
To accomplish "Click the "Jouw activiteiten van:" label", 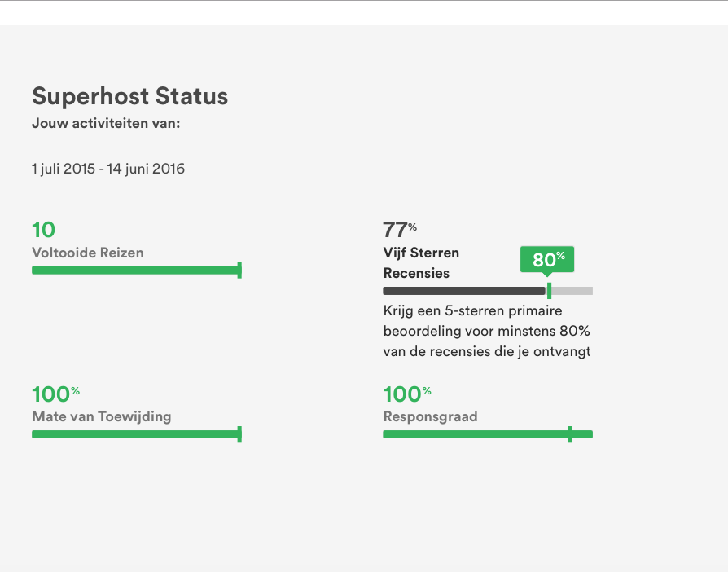I will click(106, 124).
